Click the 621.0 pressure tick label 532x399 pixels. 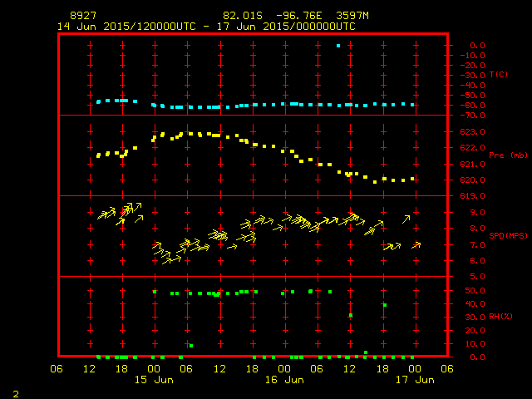click(473, 165)
